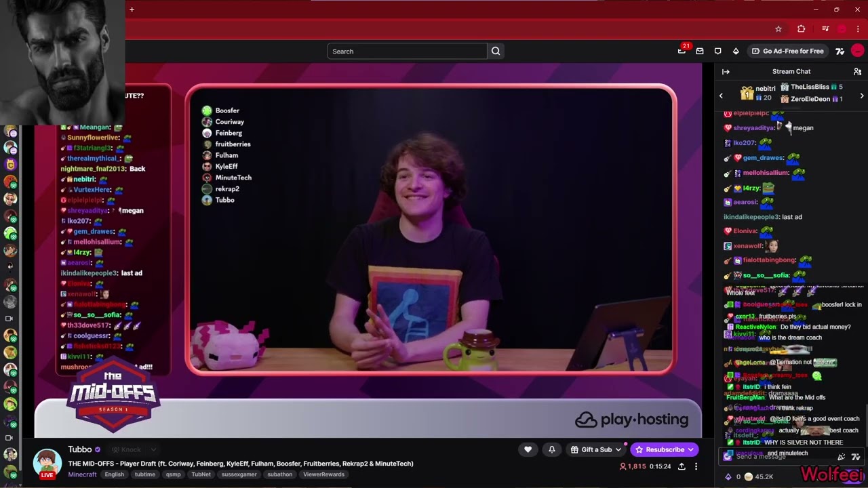The image size is (868, 488).
Task: Collapse the Stream Chat panel arrow
Action: pos(726,71)
